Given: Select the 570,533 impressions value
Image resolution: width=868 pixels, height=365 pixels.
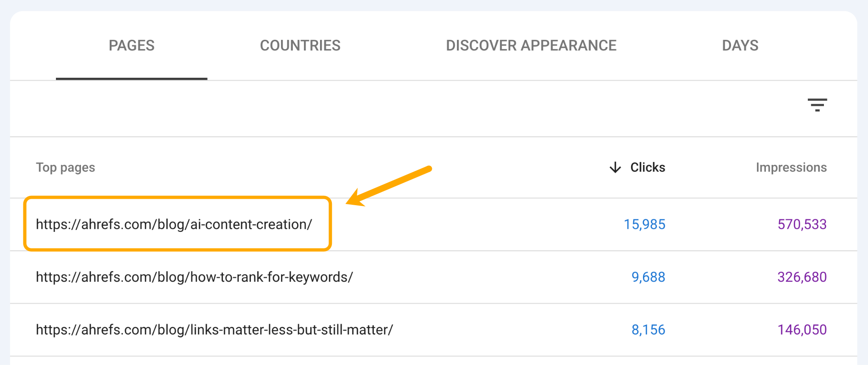Looking at the screenshot, I should (802, 224).
